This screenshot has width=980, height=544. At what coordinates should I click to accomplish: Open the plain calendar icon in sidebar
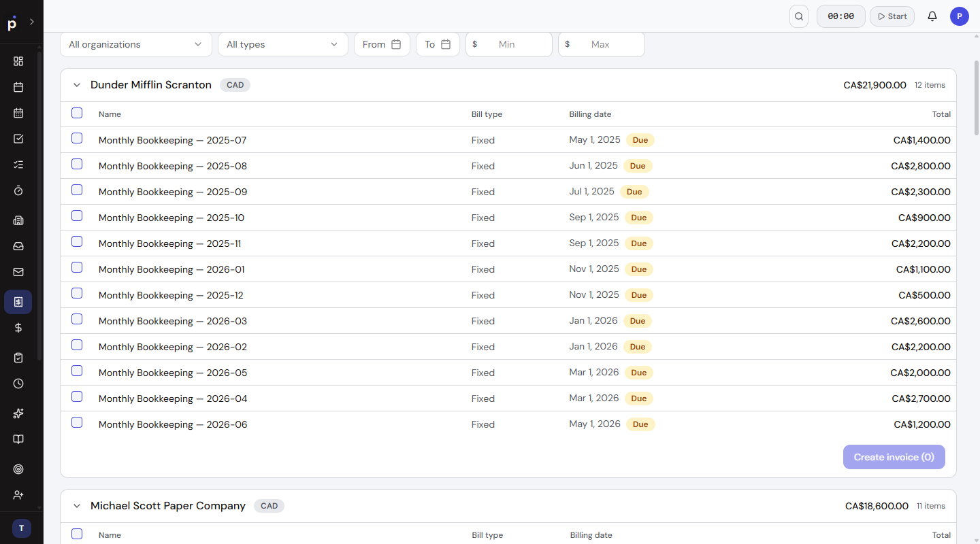click(18, 87)
